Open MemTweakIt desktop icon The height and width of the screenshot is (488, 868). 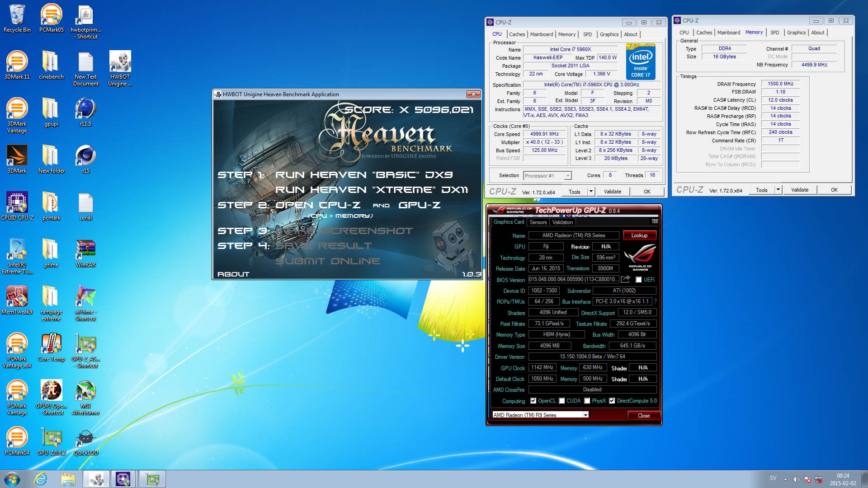pyautogui.click(x=17, y=300)
